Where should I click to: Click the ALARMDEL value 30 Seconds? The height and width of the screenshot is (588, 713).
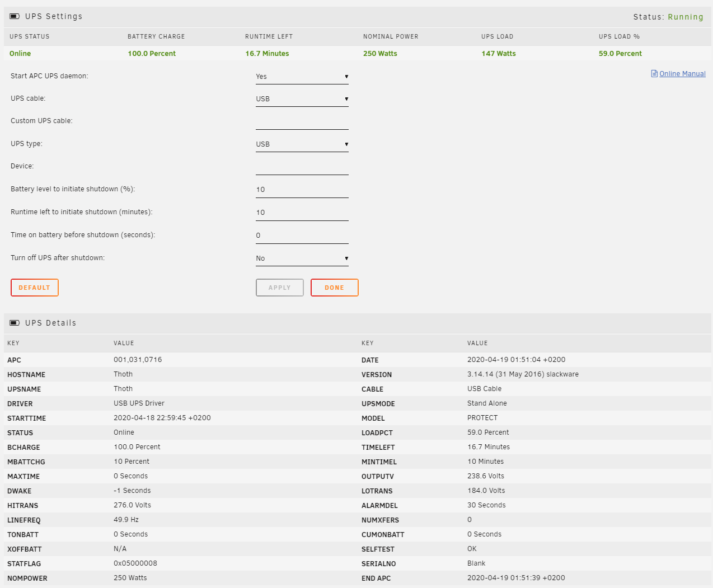point(486,505)
